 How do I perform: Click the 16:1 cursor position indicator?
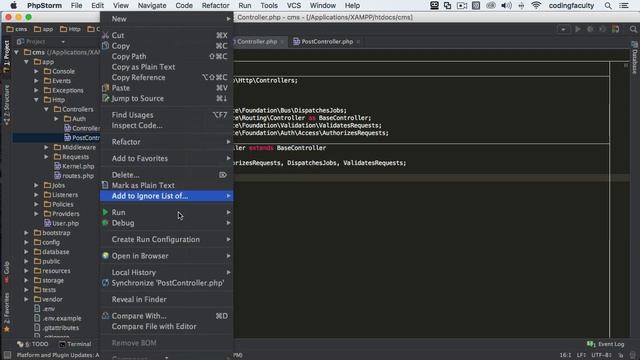click(565, 355)
